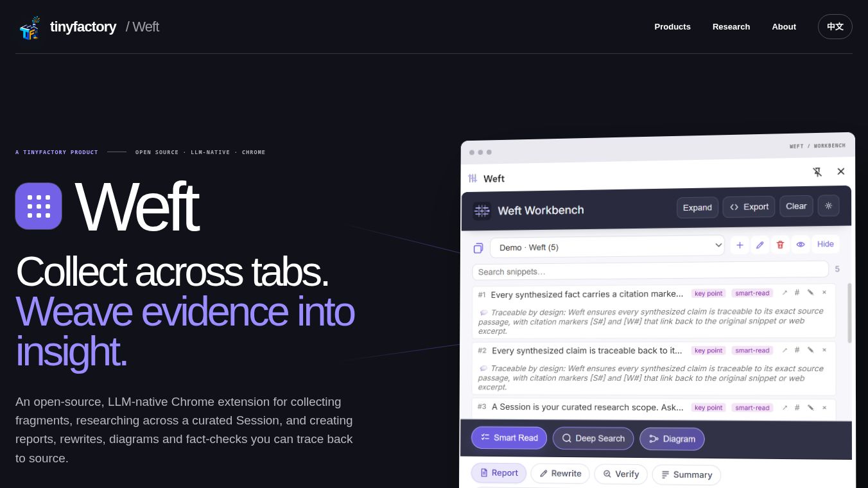The width and height of the screenshot is (868, 488).
Task: Remove snippet #1 with its x icon
Action: click(824, 292)
